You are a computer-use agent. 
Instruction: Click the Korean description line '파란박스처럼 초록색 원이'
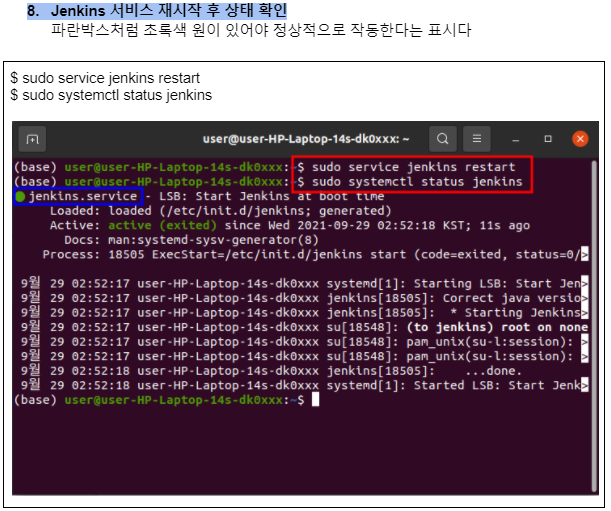pyautogui.click(x=261, y=30)
